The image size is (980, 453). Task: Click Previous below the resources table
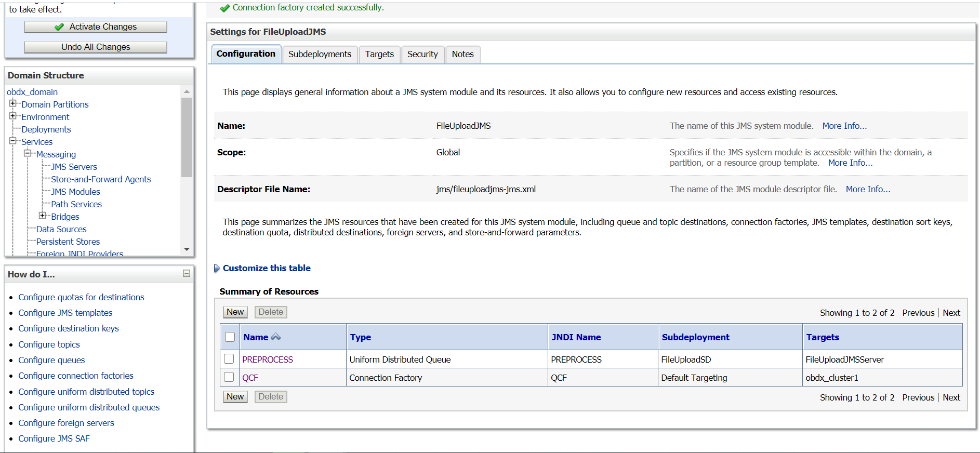pyautogui.click(x=918, y=397)
